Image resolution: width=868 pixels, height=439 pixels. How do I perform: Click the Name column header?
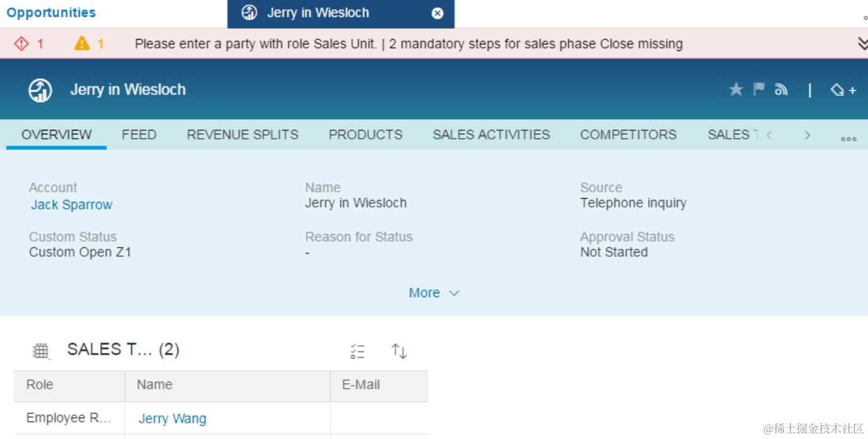coord(228,385)
